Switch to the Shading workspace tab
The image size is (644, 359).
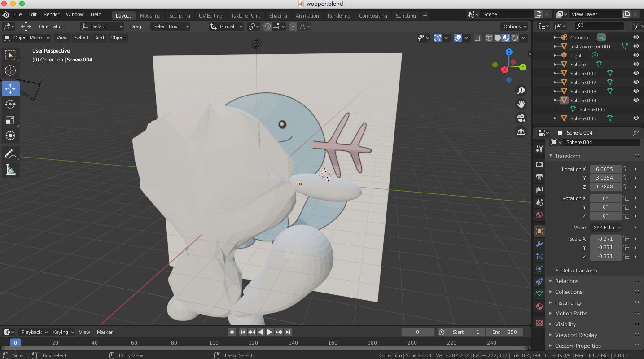[x=278, y=15]
